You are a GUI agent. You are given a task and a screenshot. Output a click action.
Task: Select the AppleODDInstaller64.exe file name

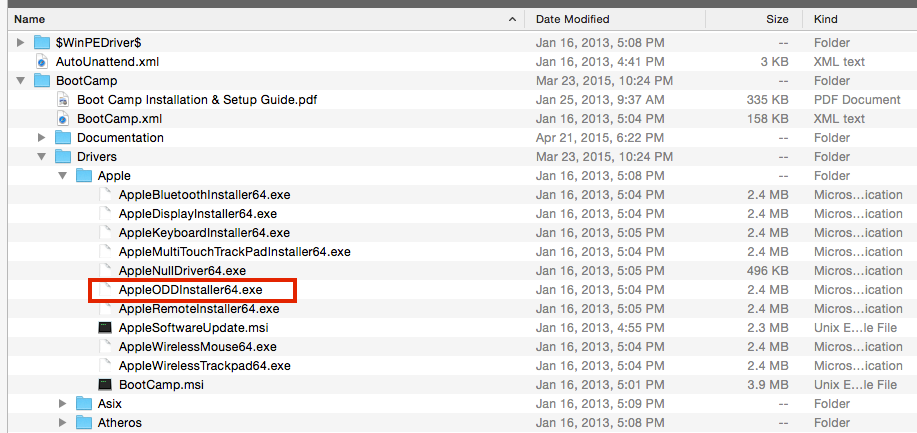click(191, 290)
